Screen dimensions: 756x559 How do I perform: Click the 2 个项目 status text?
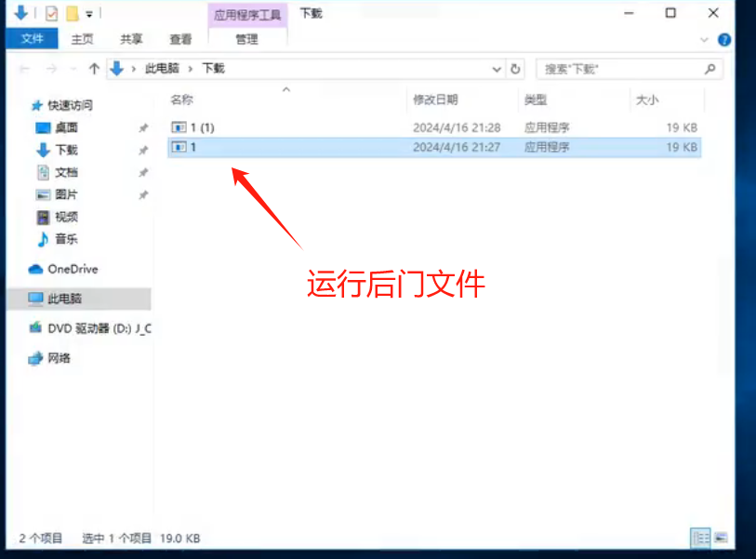[41, 539]
